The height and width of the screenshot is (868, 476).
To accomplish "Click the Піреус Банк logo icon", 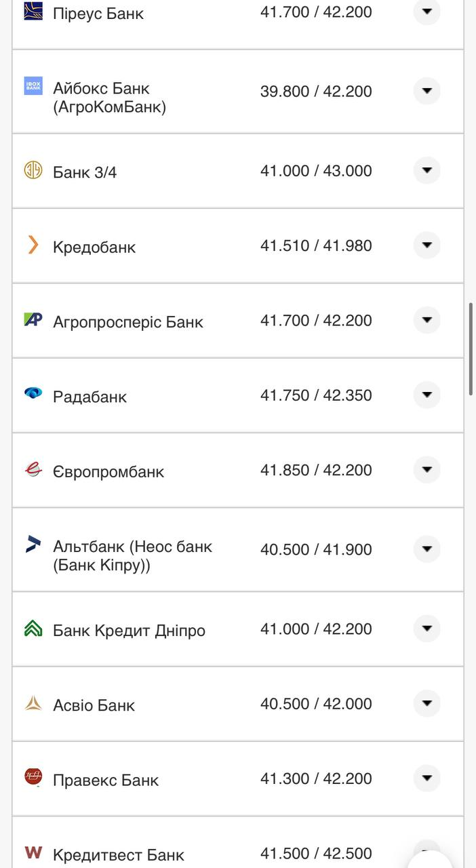I will coord(33,11).
